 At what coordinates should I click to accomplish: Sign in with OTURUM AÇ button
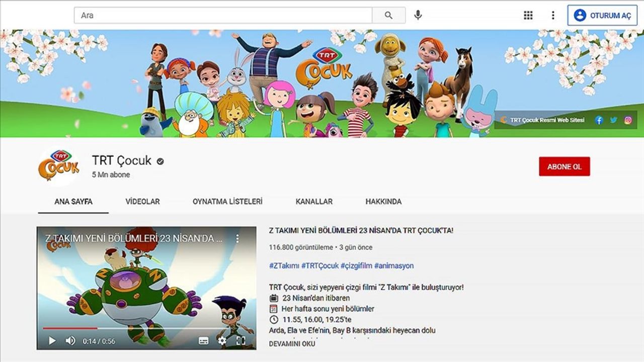click(x=603, y=16)
